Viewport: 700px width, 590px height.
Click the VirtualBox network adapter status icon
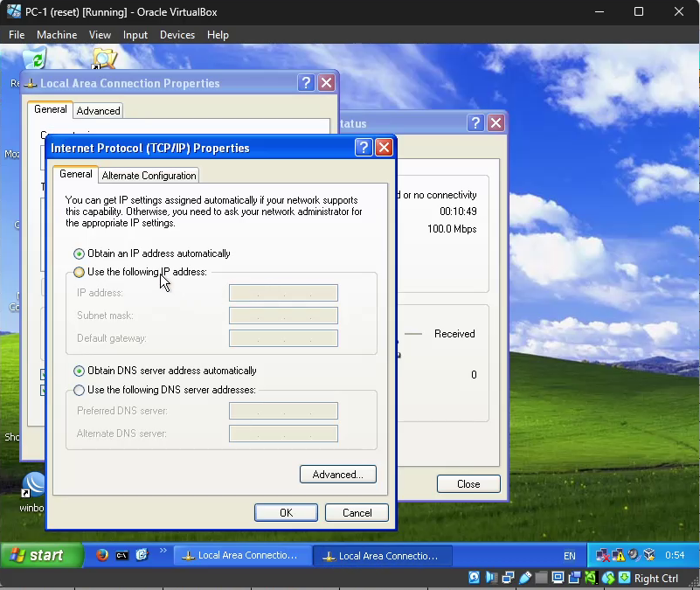tap(508, 578)
